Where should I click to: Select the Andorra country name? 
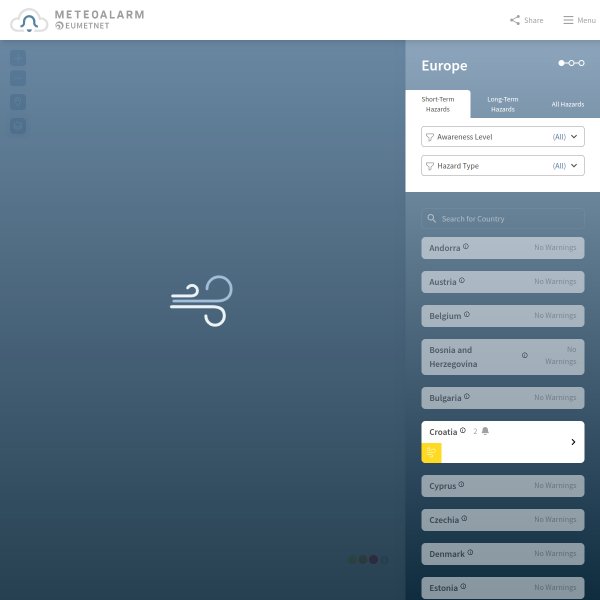[x=445, y=248]
